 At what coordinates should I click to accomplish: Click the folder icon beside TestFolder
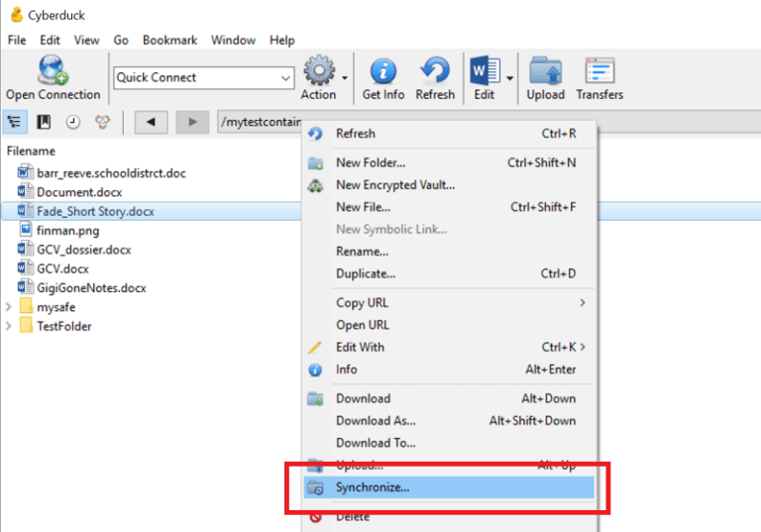coord(26,325)
